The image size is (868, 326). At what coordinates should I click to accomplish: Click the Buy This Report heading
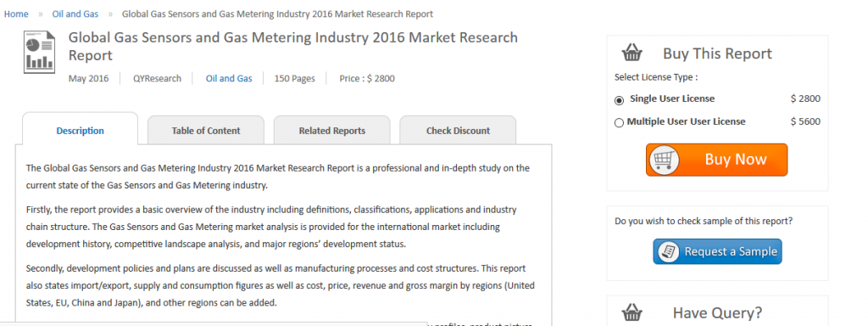coord(717,53)
